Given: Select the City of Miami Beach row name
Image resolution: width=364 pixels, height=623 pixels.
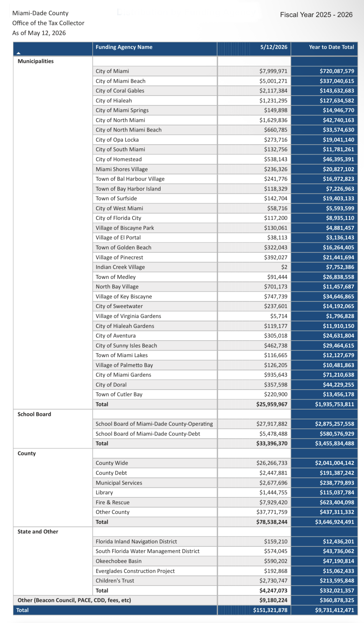Looking at the screenshot, I should tap(120, 81).
